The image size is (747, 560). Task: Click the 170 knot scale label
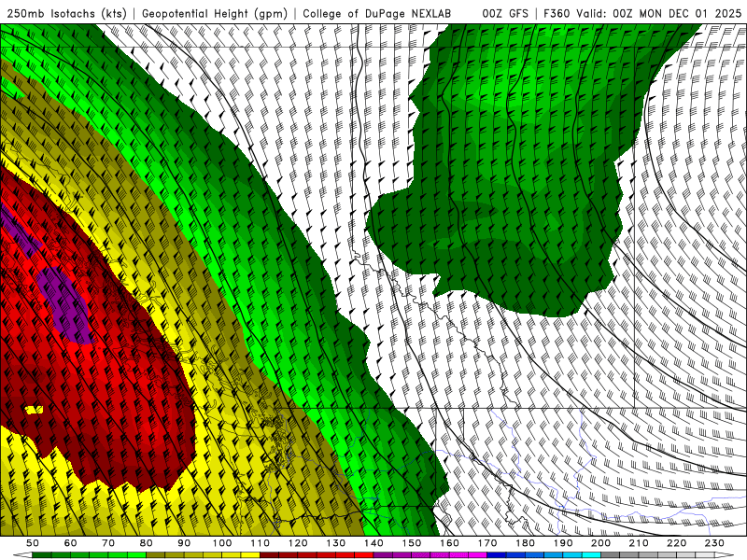point(487,543)
